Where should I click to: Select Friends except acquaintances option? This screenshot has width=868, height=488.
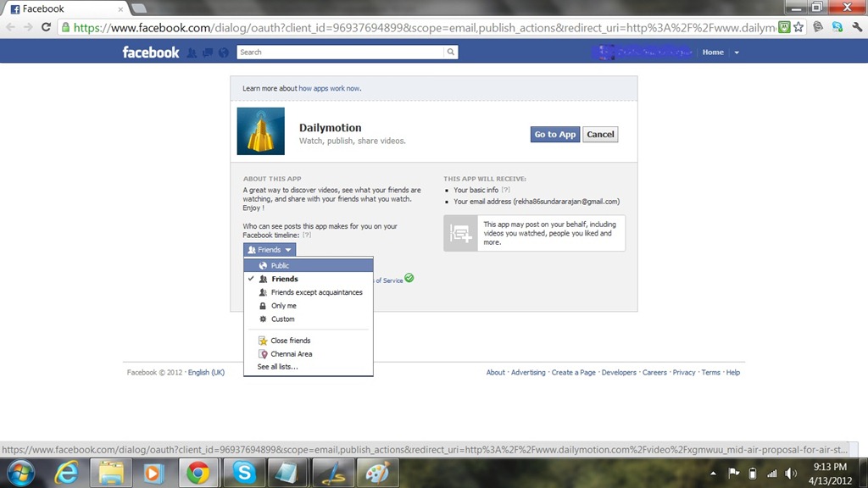[316, 292]
